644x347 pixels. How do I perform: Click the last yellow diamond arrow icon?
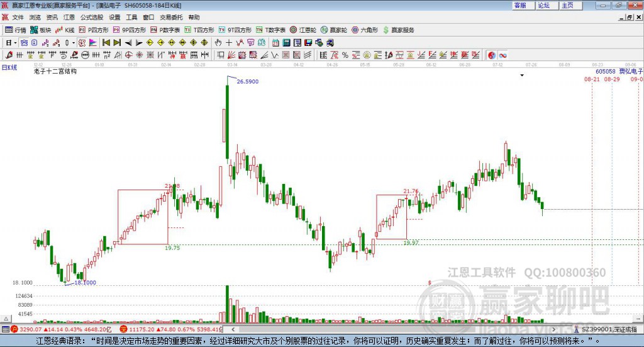click(x=204, y=43)
